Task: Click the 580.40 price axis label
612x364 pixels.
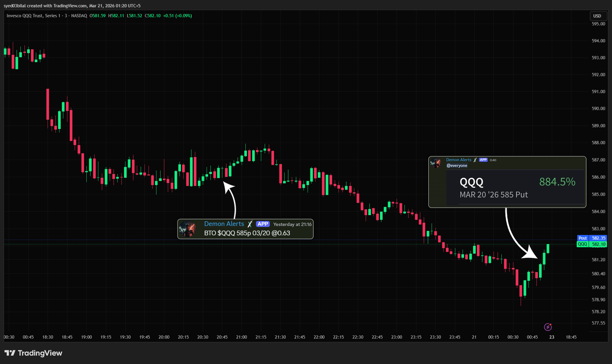Action: (598, 273)
